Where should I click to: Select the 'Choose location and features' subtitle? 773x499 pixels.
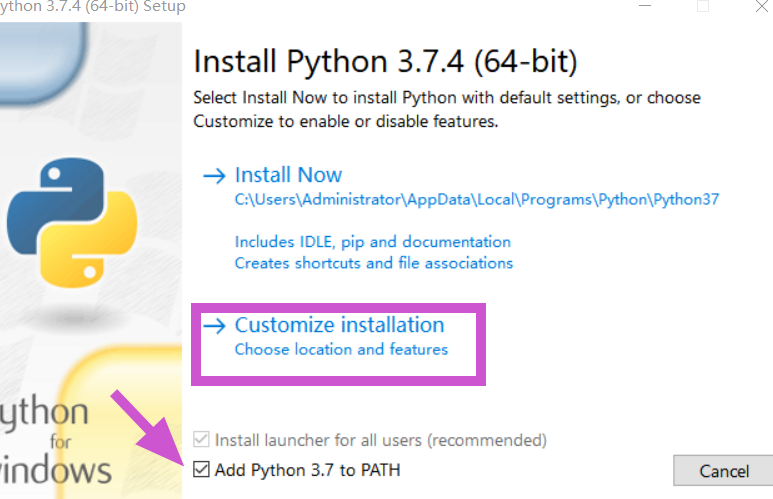(x=341, y=350)
